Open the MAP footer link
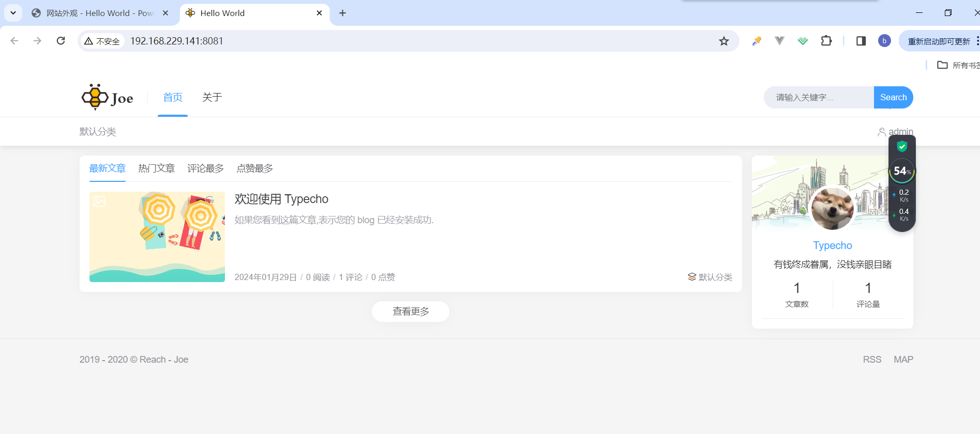Viewport: 980px width, 434px height. click(x=903, y=360)
